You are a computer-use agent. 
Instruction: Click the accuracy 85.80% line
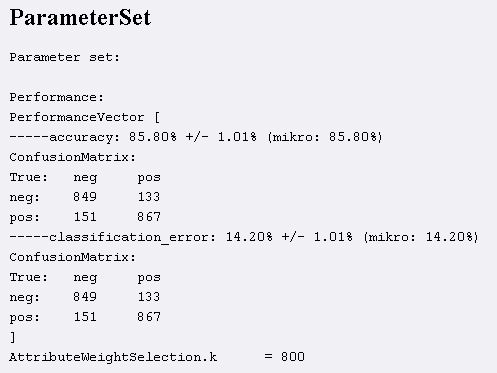pos(196,137)
